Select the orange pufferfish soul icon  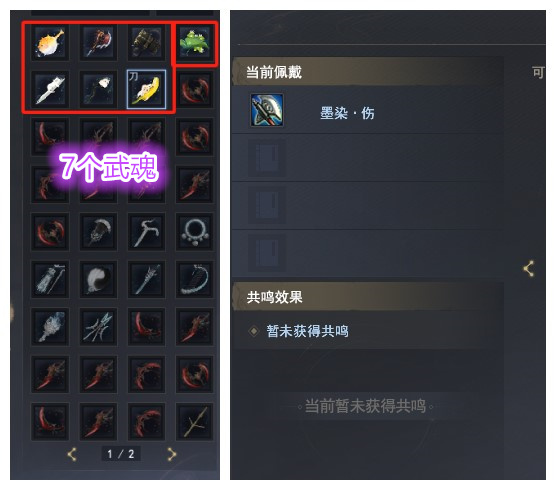coord(50,43)
